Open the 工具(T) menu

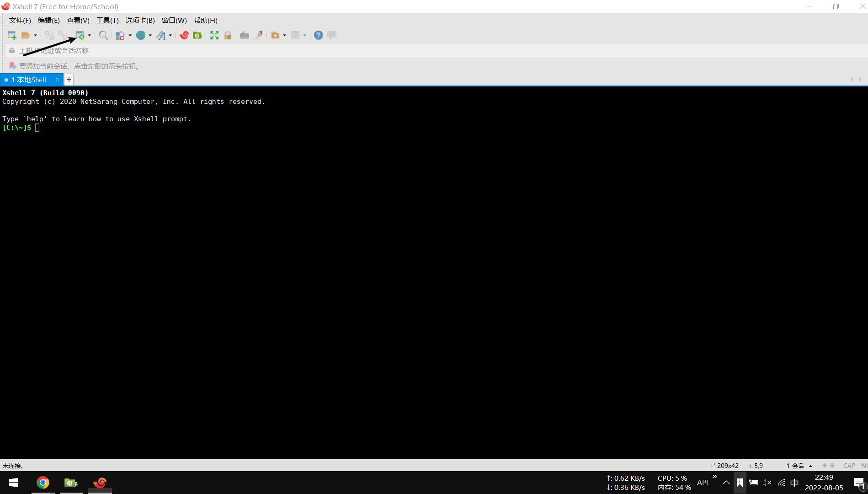pos(107,21)
